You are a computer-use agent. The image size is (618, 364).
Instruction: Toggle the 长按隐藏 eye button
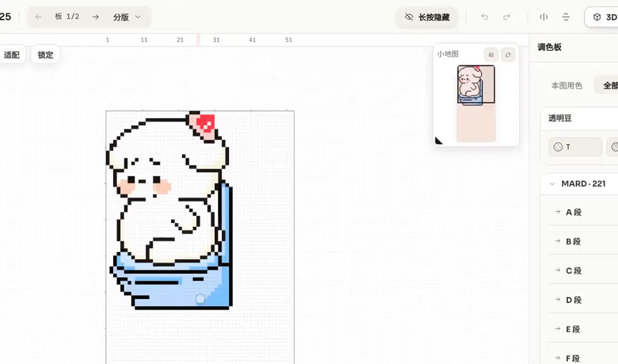click(427, 17)
